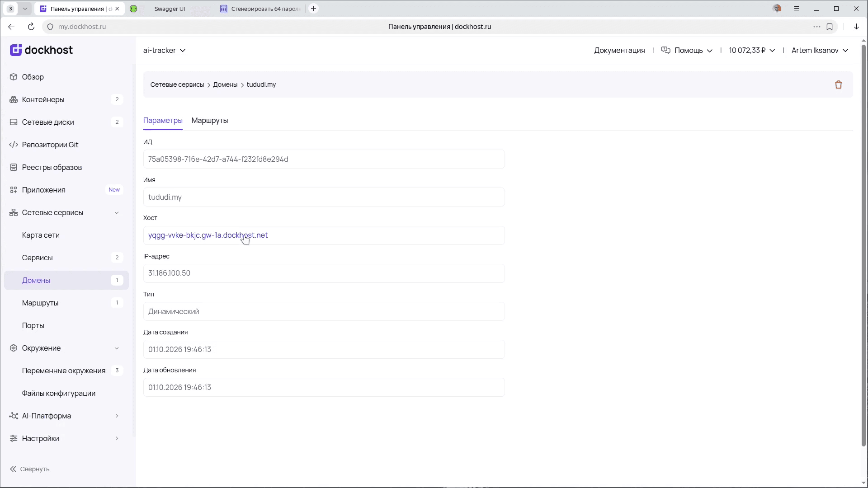Expand ai-tracker project dropdown
The width and height of the screenshot is (868, 488).
165,50
